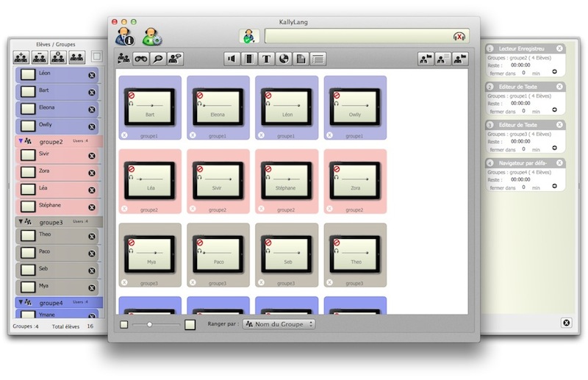Select Léa row in the Elèves list
Image resolution: width=588 pixels, height=380 pixels.
click(57, 190)
